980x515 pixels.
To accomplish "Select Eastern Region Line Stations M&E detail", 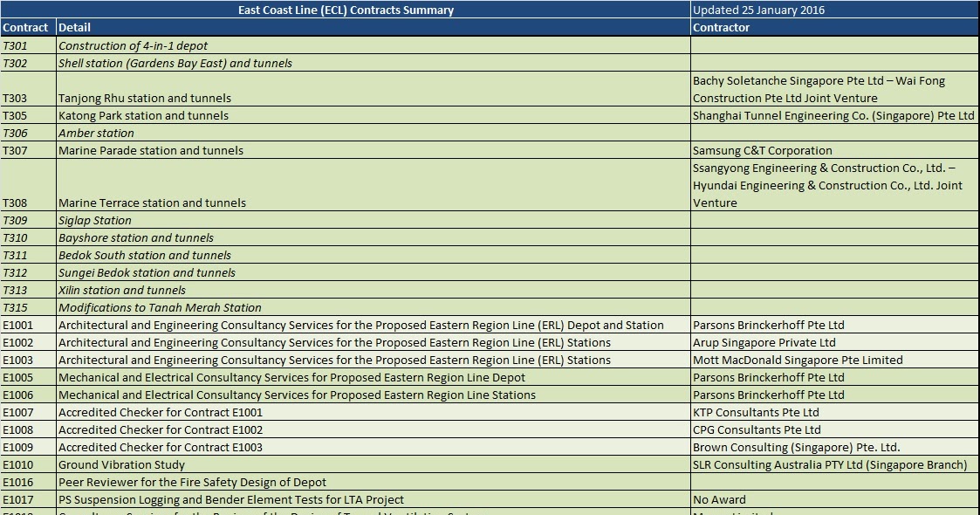I will click(x=373, y=395).
